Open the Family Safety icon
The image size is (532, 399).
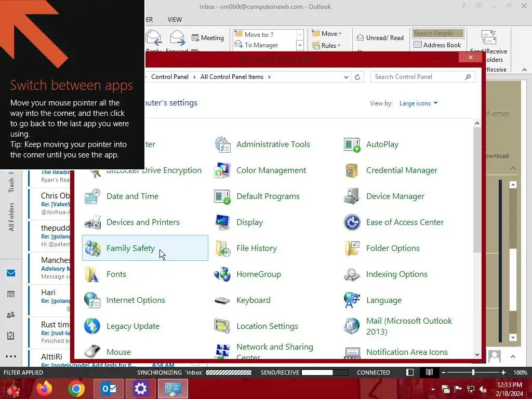click(x=92, y=248)
